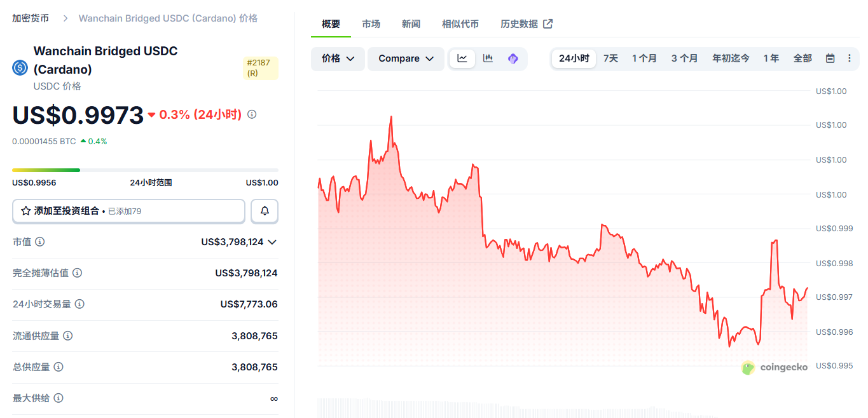Viewport: 868px width, 418px height.
Task: Switch to the 市场 tab
Action: (x=371, y=24)
